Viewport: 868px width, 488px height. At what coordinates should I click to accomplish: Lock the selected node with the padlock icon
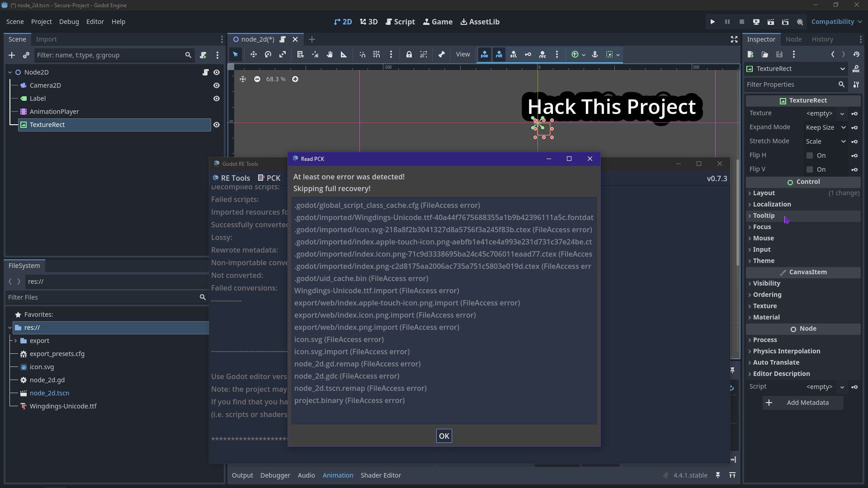pos(409,55)
